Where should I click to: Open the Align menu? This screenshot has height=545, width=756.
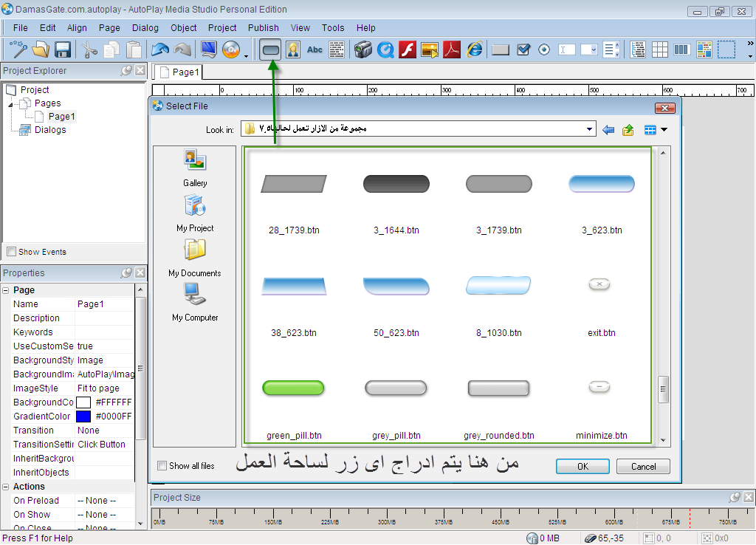pyautogui.click(x=77, y=28)
